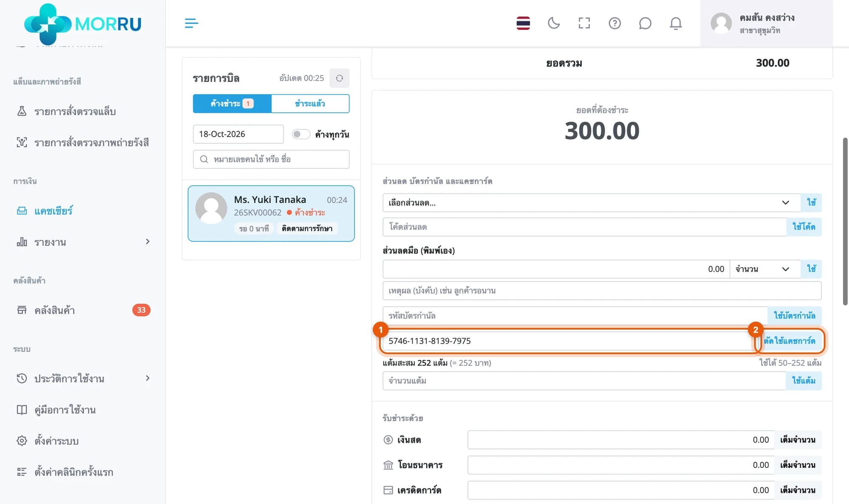
Task: Open the 18-Oct-2026 date picker
Action: [x=238, y=134]
